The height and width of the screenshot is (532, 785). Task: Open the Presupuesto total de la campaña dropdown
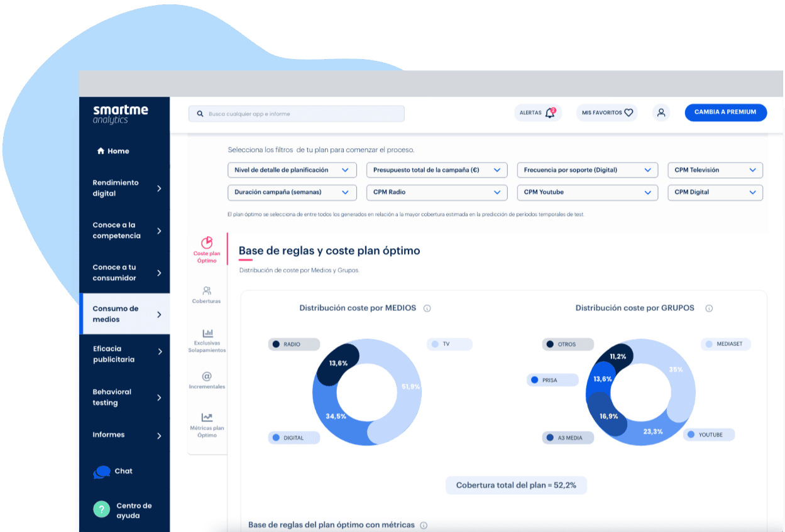tap(437, 170)
